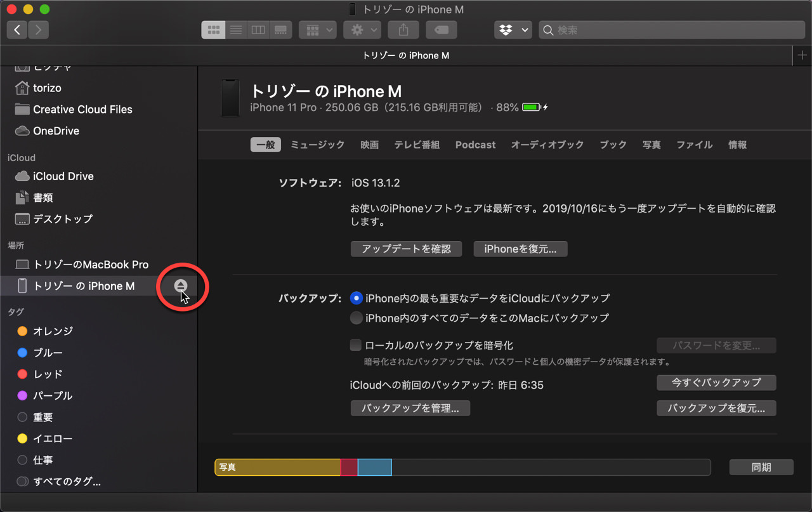Switch to the ブック tab
The height and width of the screenshot is (512, 812).
(x=613, y=145)
